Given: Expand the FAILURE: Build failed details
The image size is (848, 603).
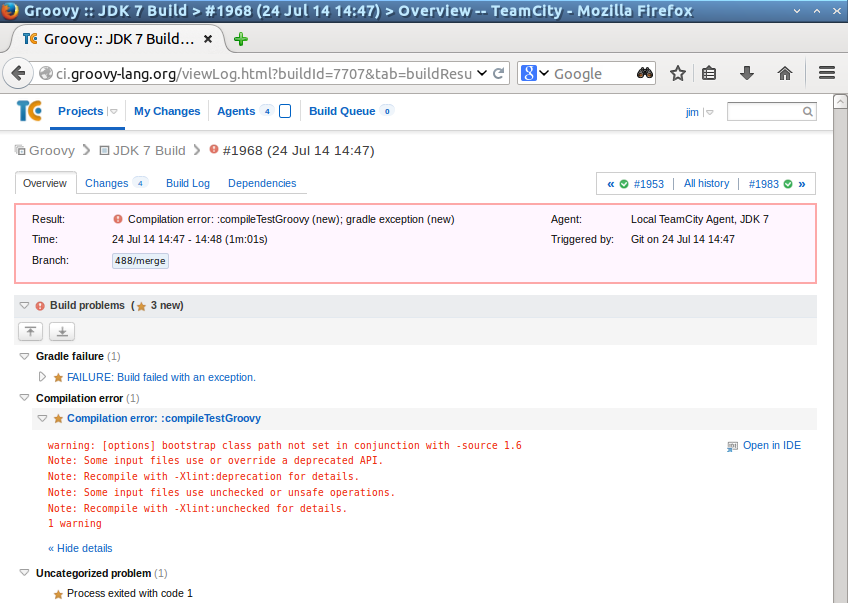Looking at the screenshot, I should [42, 377].
